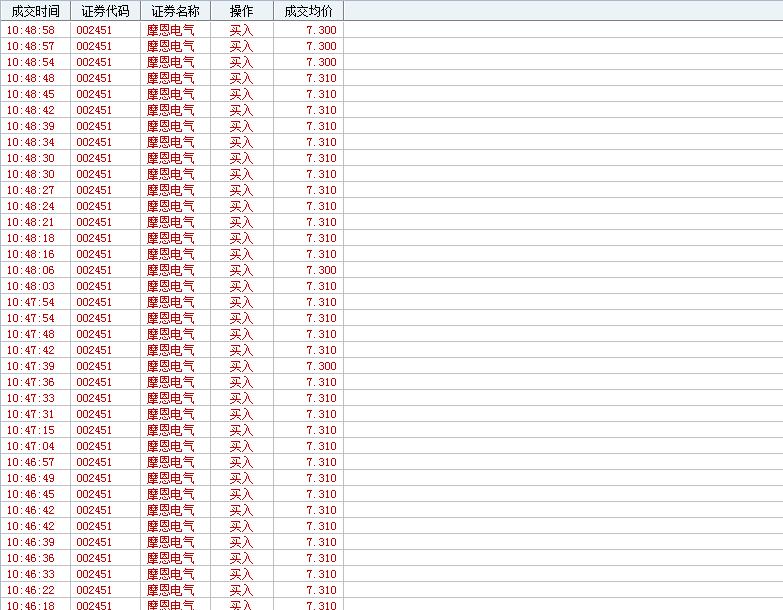Select code 002451 in the 10:46:33 row

(94, 574)
